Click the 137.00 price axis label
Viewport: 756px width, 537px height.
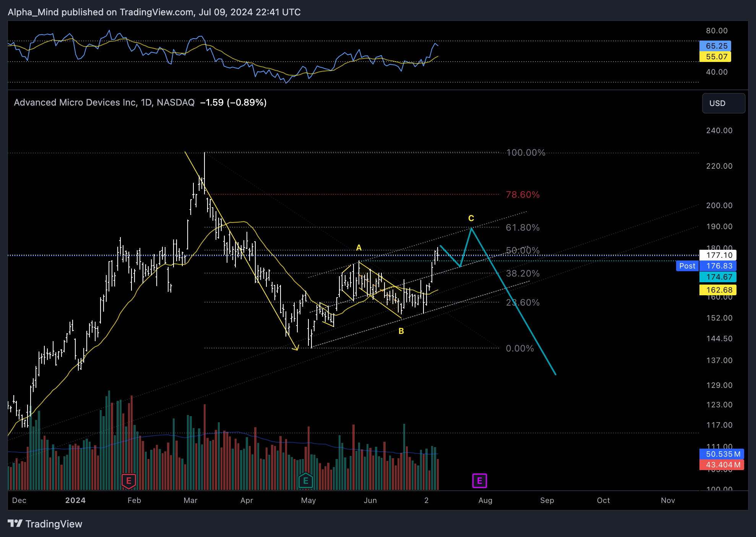719,360
